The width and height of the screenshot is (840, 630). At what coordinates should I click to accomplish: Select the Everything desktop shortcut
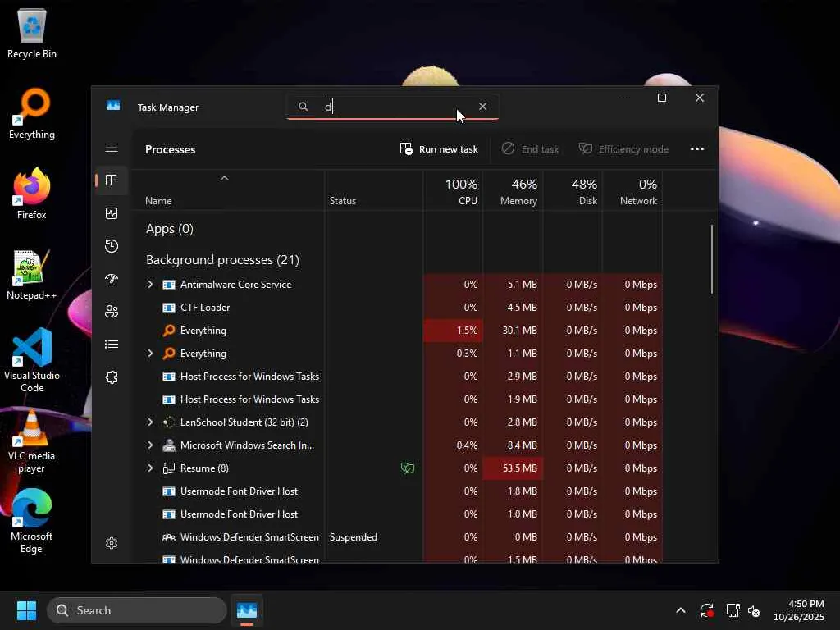pyautogui.click(x=32, y=113)
